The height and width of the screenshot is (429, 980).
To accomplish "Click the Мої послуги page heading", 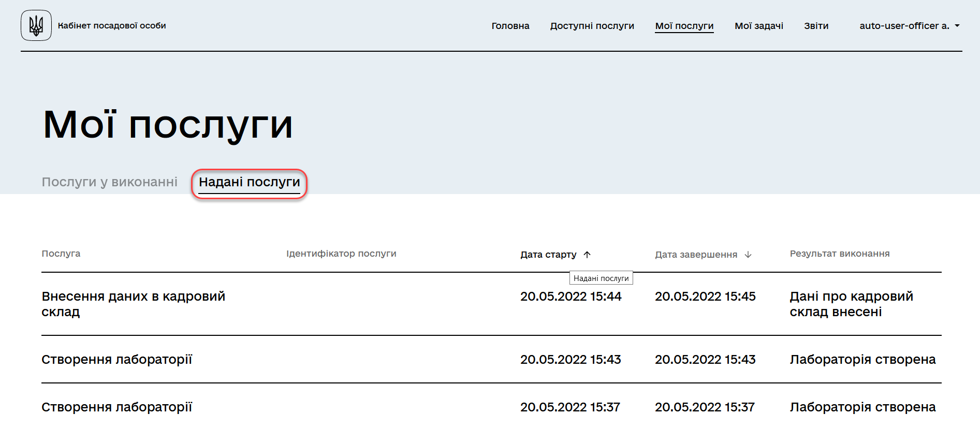I will coord(168,125).
